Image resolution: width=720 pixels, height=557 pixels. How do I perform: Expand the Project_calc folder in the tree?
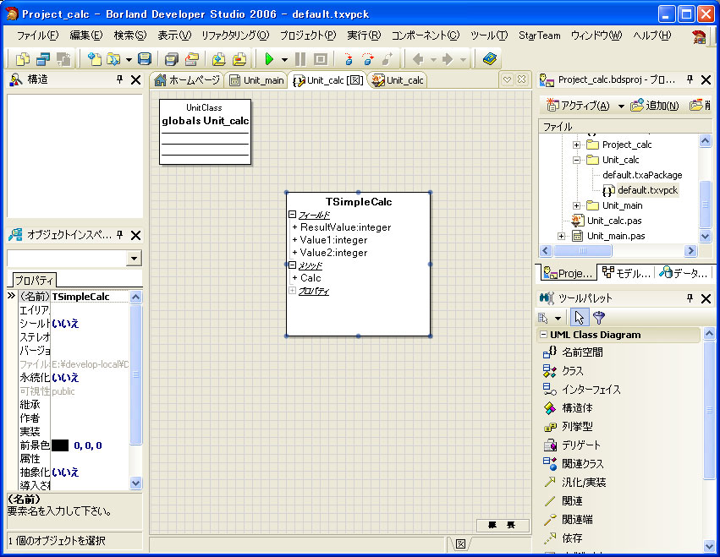coord(577,145)
